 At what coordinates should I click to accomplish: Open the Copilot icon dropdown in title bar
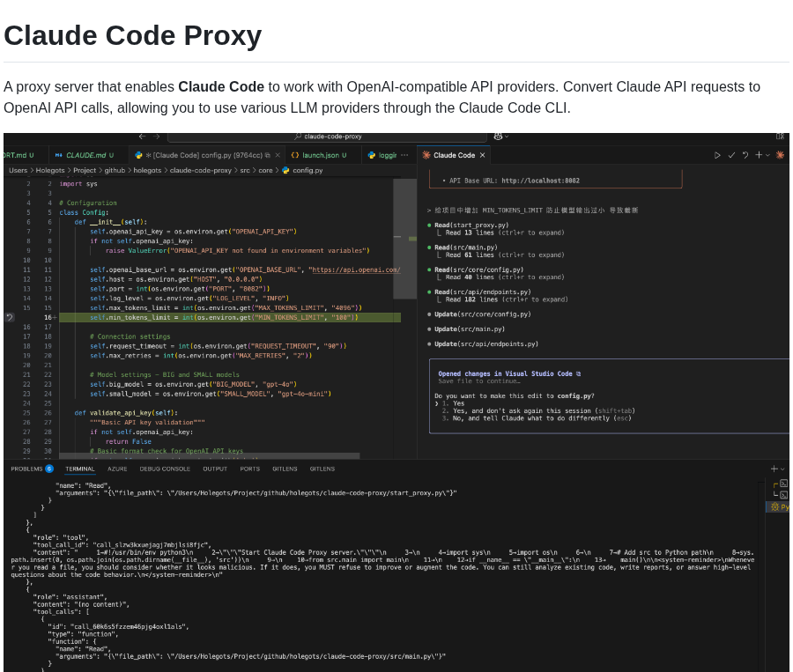(x=500, y=137)
